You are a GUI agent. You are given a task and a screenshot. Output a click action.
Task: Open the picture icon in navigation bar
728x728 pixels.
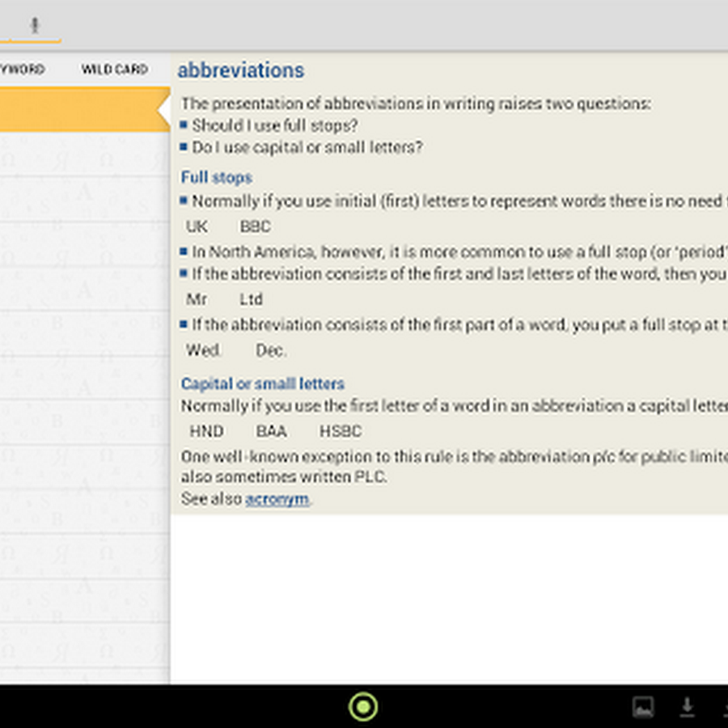[x=643, y=707]
